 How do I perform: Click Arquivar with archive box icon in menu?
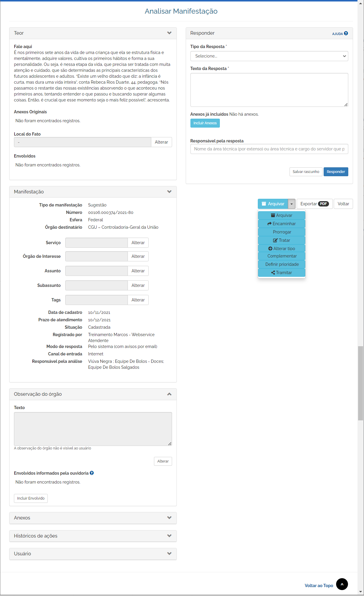coord(282,215)
